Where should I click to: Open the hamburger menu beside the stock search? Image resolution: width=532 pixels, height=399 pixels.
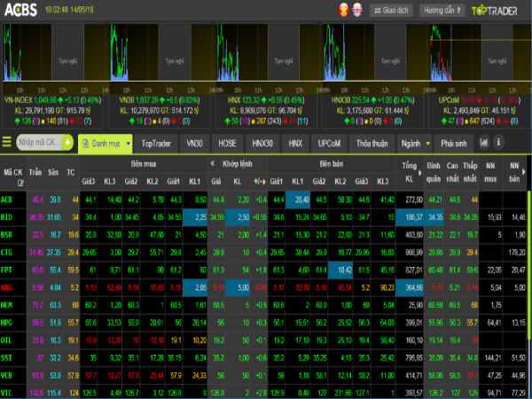tap(7, 142)
